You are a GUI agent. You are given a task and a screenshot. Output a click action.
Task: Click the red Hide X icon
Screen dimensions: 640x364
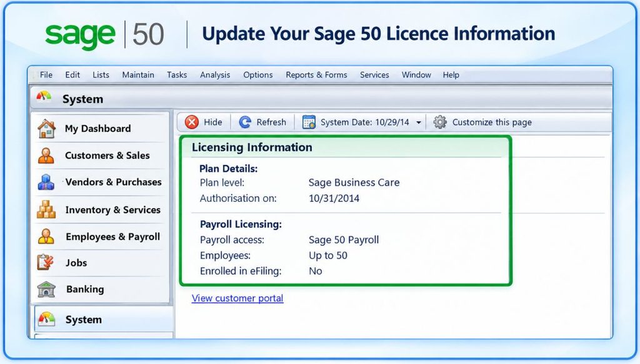[x=191, y=122]
